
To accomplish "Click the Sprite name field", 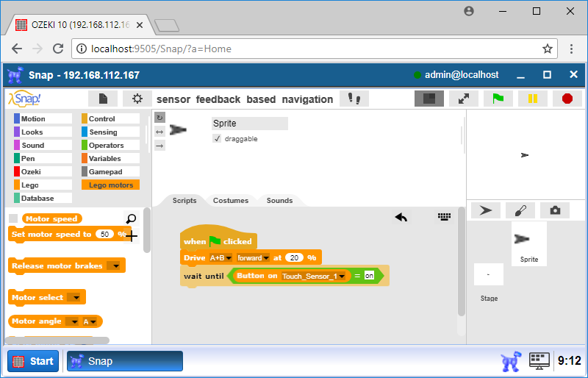I will [250, 123].
